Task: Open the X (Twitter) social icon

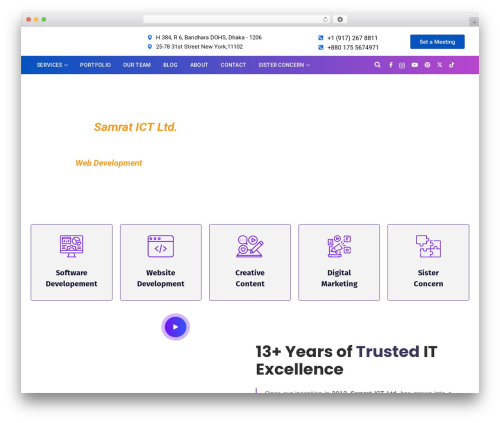Action: click(440, 65)
